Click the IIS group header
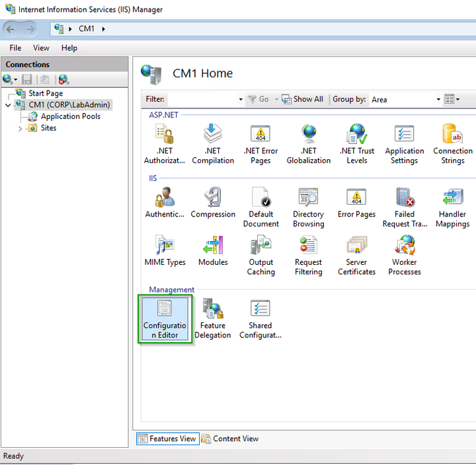Screen dimensions: 476x465 pos(153,178)
